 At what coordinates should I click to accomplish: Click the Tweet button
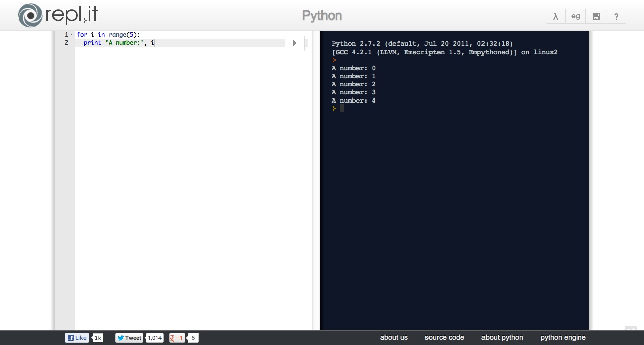(x=129, y=338)
